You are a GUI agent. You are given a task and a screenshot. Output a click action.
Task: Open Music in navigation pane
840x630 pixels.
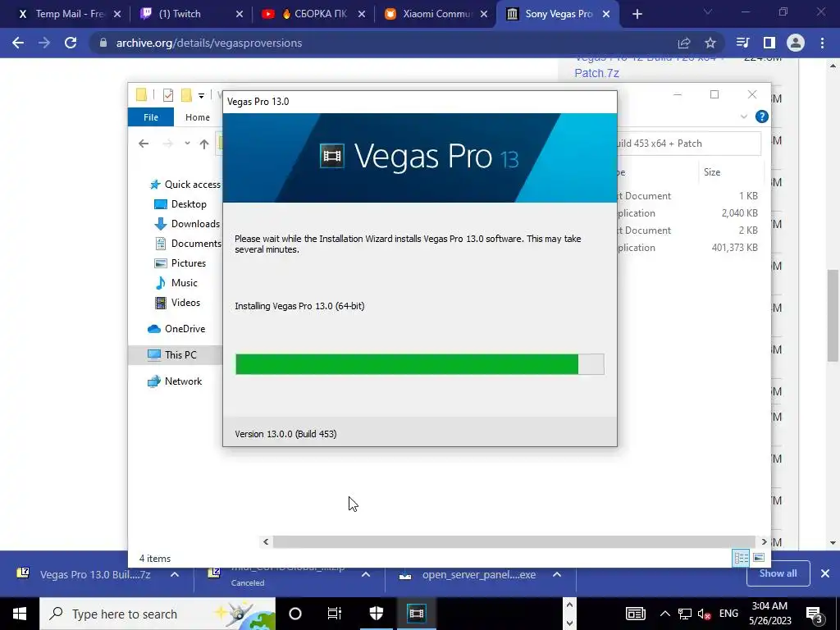click(x=176, y=283)
